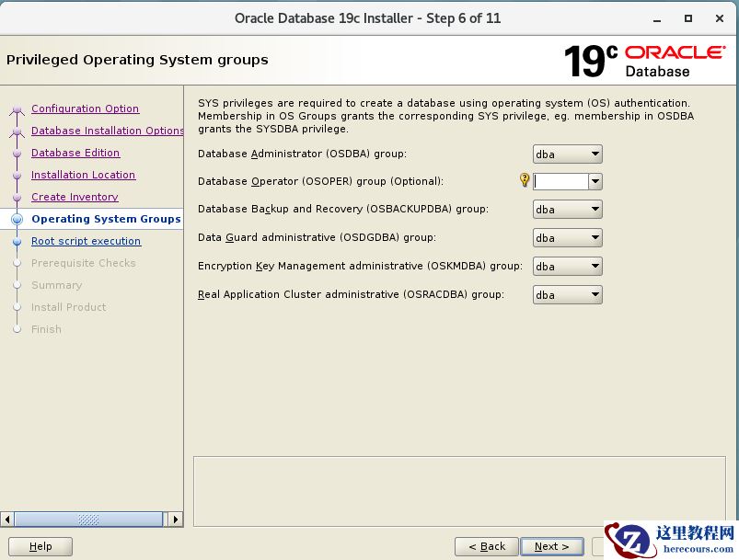Click the empty message area at bottom
739x560 pixels.
tap(459, 491)
